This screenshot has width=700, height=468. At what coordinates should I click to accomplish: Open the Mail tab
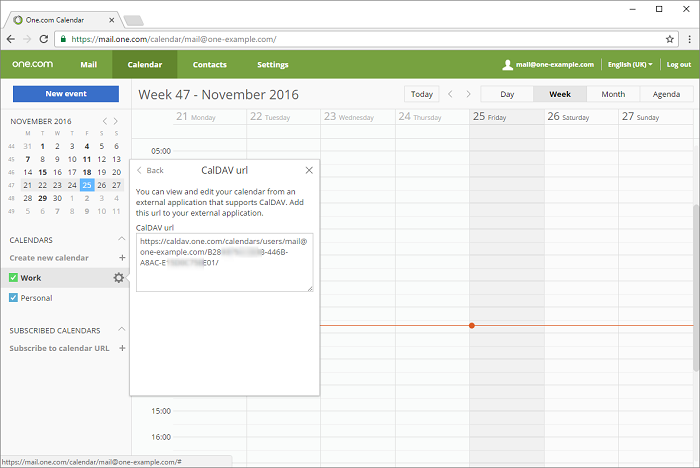coord(88,64)
